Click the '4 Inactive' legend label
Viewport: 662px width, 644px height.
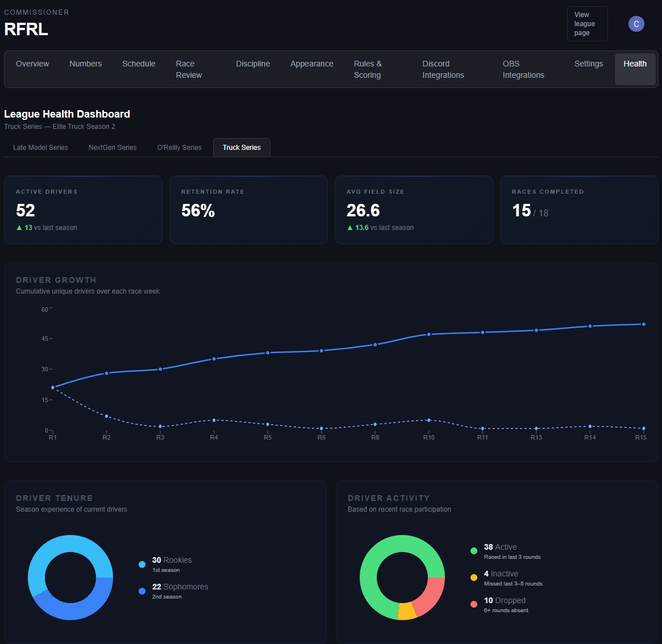click(x=501, y=574)
